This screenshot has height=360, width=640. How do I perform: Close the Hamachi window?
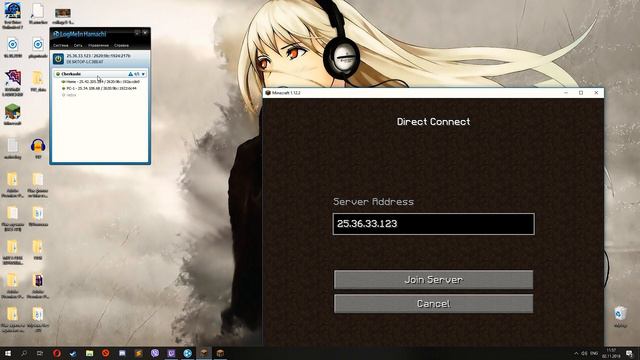tap(145, 33)
